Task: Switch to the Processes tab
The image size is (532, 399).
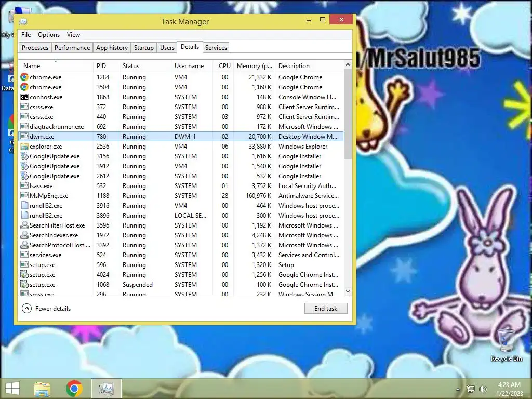Action: 35,47
